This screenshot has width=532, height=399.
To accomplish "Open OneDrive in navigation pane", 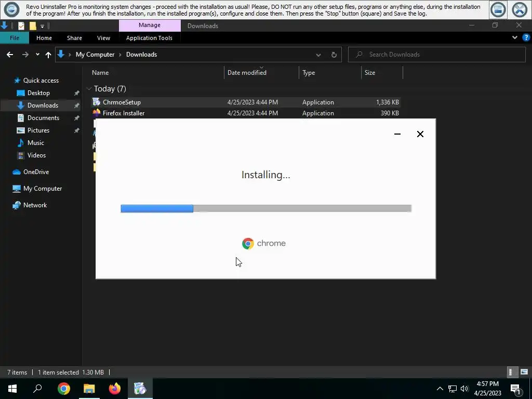I will coord(36,172).
